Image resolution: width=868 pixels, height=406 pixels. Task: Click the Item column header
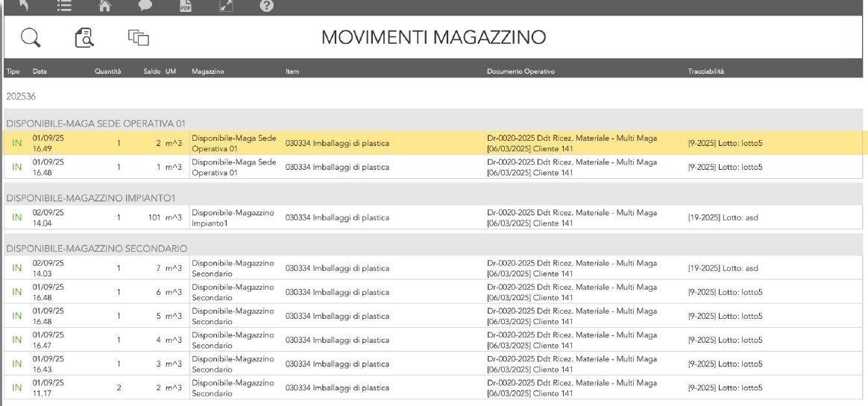point(292,72)
